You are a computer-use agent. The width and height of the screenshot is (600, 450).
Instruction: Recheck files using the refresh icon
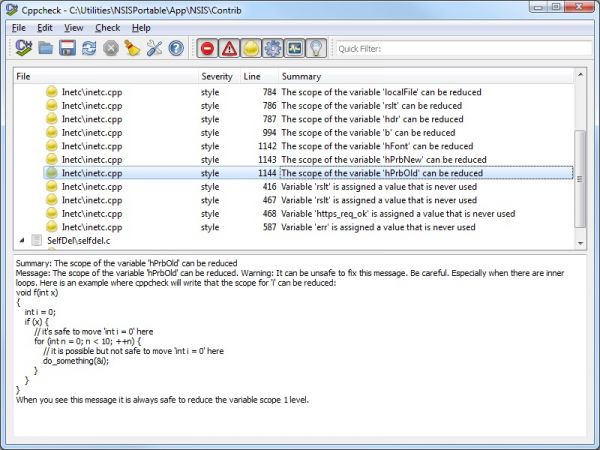coord(89,48)
